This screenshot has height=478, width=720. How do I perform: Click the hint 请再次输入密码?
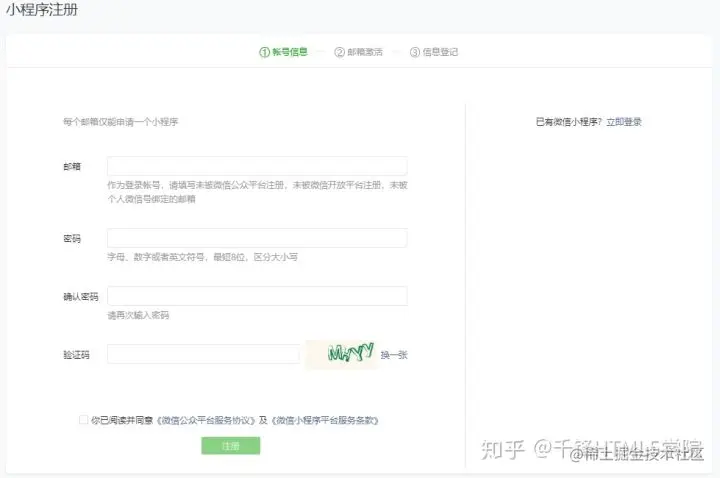[x=138, y=315]
